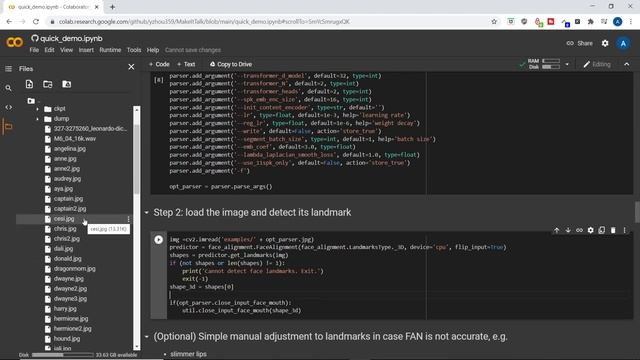Select dwayne3.jpg file
This screenshot has height=360, width=640.
(x=70, y=299)
